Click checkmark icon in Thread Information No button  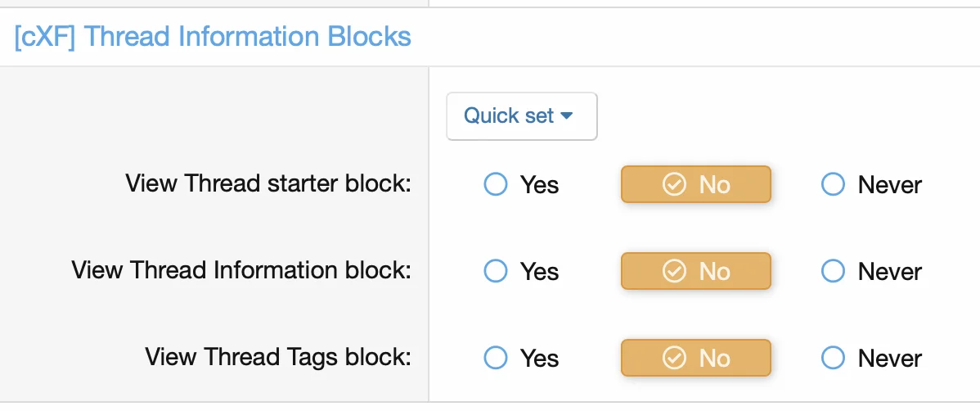click(x=673, y=271)
